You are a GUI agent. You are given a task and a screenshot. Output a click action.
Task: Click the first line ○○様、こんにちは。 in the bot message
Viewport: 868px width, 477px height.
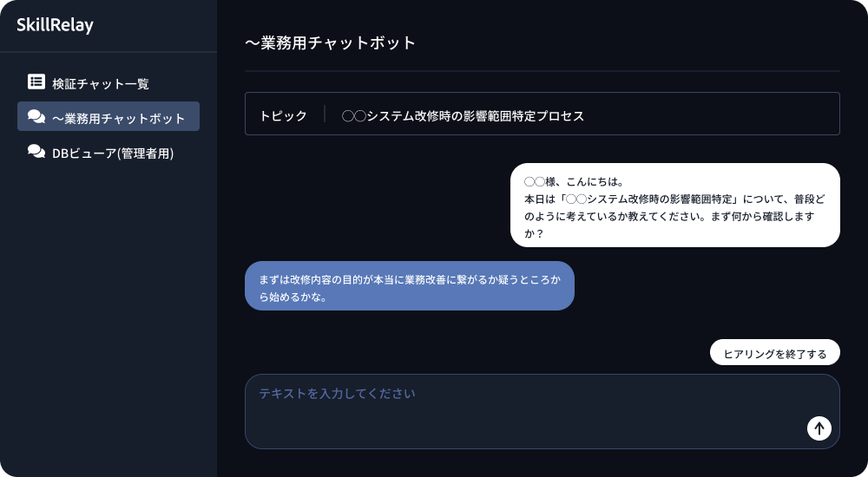pos(575,182)
